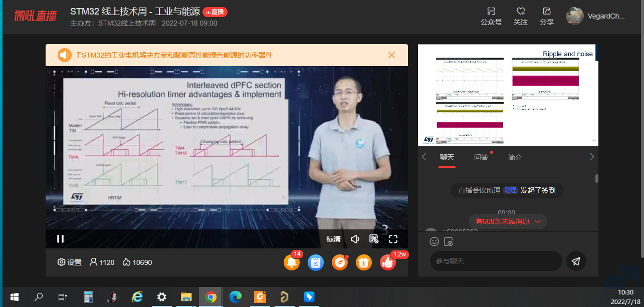Screen dimensions: 644x307
Task: Click the 关注 follow heart icon
Action: 521,17
